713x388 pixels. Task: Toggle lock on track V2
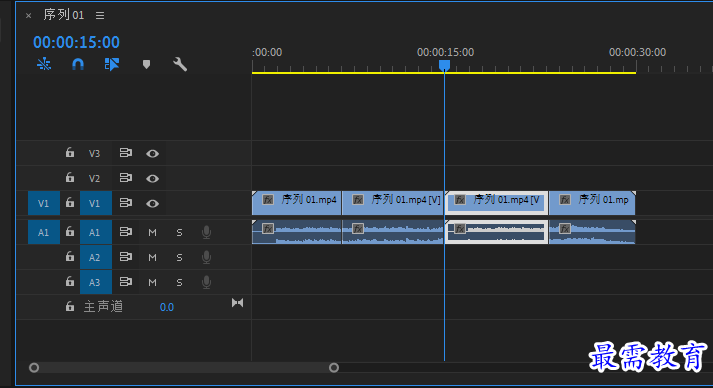point(70,177)
